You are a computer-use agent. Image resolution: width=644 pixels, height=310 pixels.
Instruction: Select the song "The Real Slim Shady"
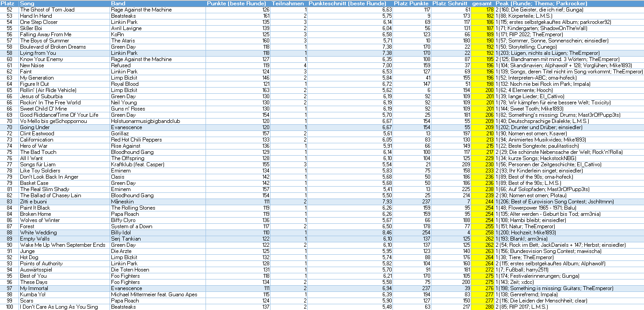[65, 189]
